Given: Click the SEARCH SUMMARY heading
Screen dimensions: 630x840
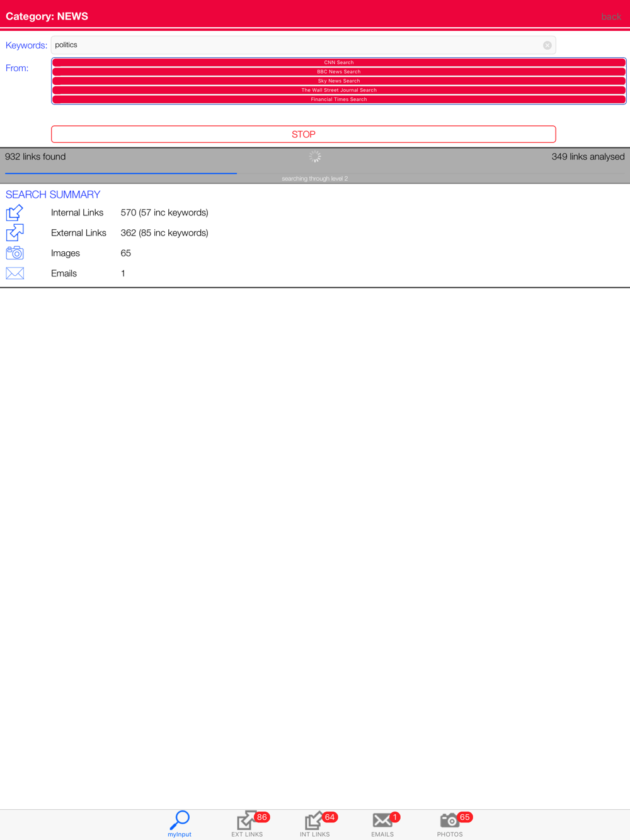Looking at the screenshot, I should (x=53, y=195).
